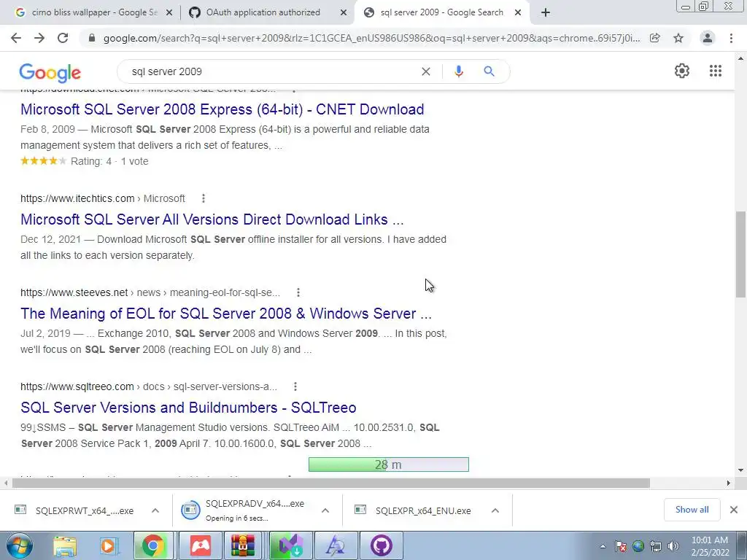Viewport: 747px width, 560px height.
Task: Bookmark this page with the star icon
Action: coord(678,38)
